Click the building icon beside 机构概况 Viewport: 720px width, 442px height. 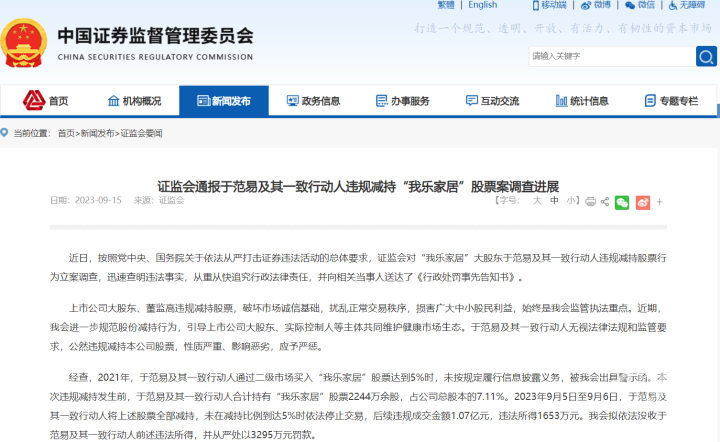[x=113, y=101]
